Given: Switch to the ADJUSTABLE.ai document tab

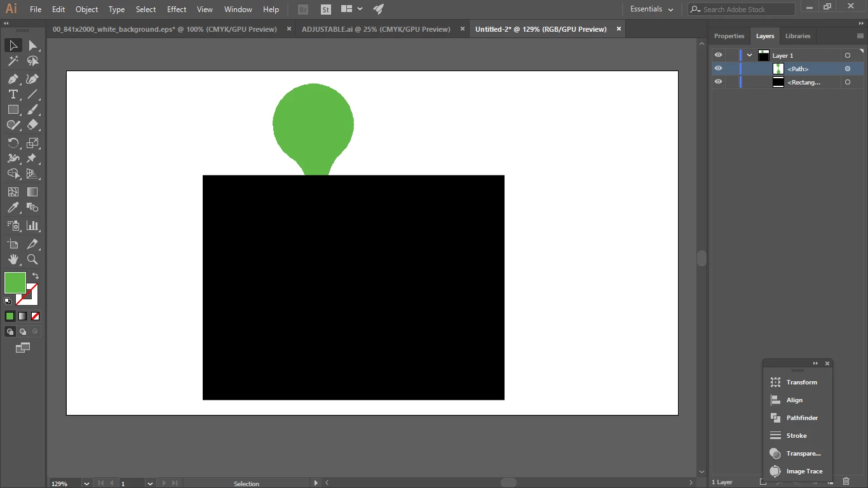Looking at the screenshot, I should (x=376, y=29).
